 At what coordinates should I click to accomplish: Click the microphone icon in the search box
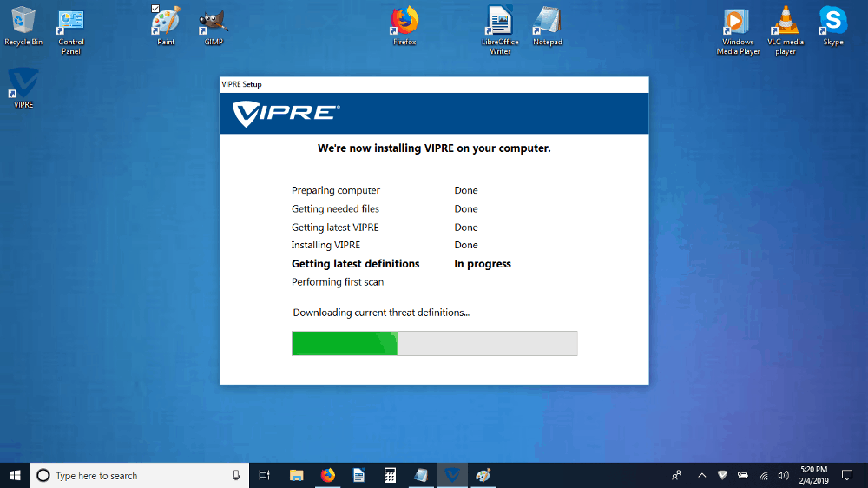click(x=236, y=475)
